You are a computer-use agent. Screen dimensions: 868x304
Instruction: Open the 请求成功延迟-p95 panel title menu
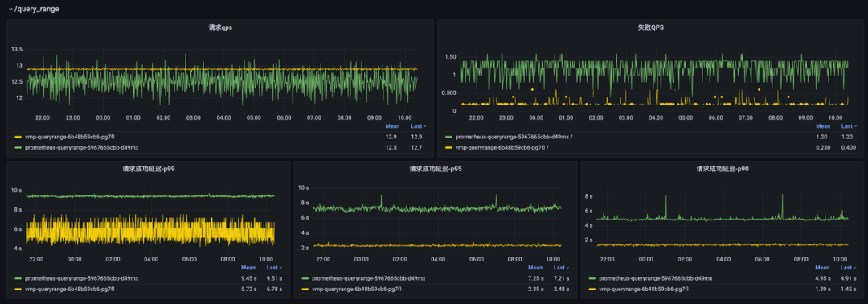tap(436, 169)
